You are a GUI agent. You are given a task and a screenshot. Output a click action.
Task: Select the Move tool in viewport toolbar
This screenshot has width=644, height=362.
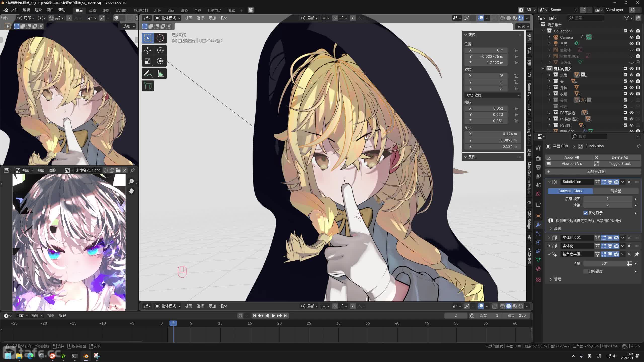point(148,50)
